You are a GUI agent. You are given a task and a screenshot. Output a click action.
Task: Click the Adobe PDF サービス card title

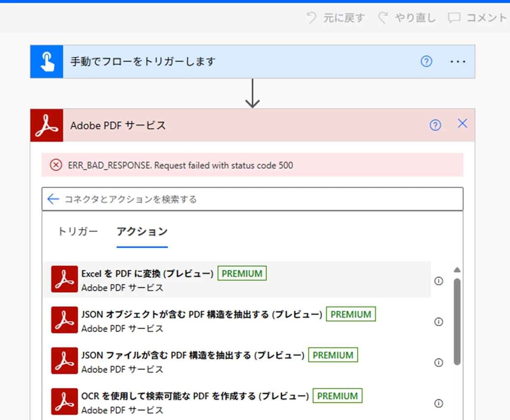pyautogui.click(x=118, y=125)
